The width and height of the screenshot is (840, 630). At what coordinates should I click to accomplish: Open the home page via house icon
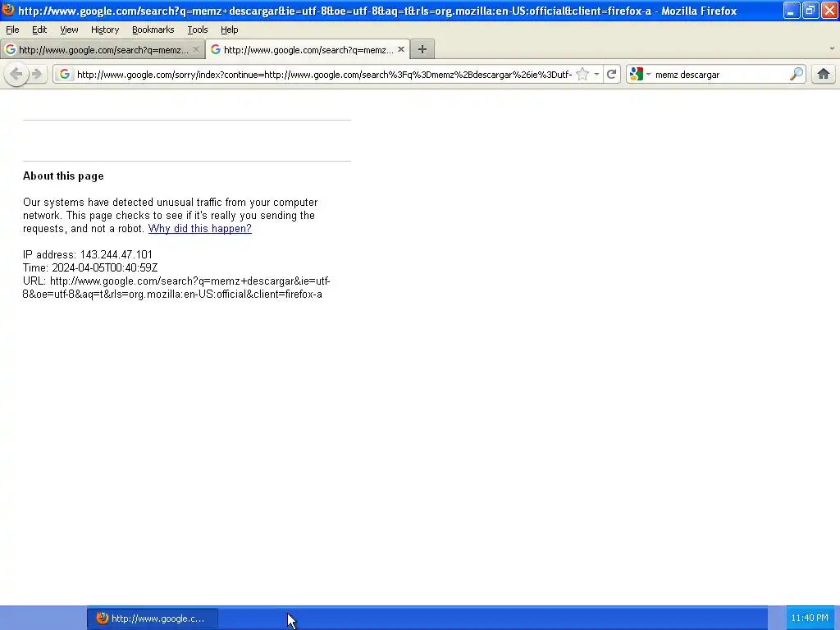[x=824, y=74]
